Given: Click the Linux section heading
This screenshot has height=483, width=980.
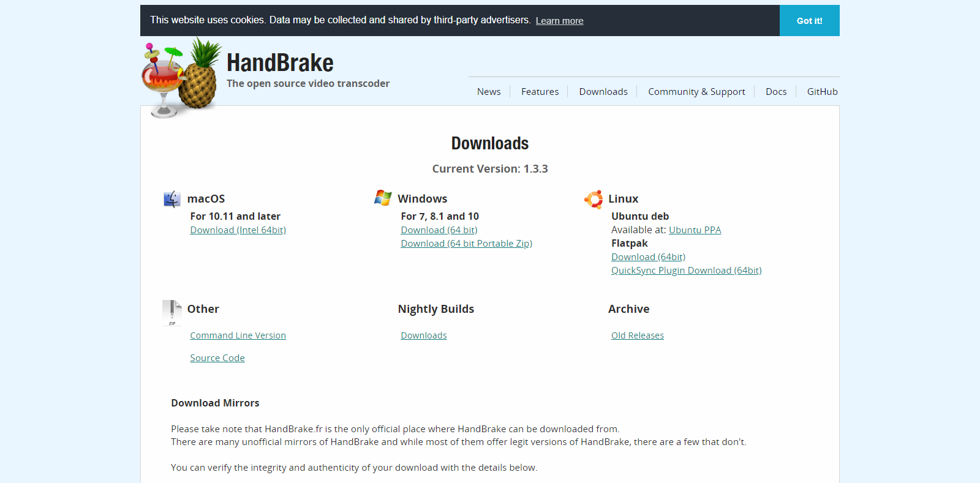Looking at the screenshot, I should 623,199.
